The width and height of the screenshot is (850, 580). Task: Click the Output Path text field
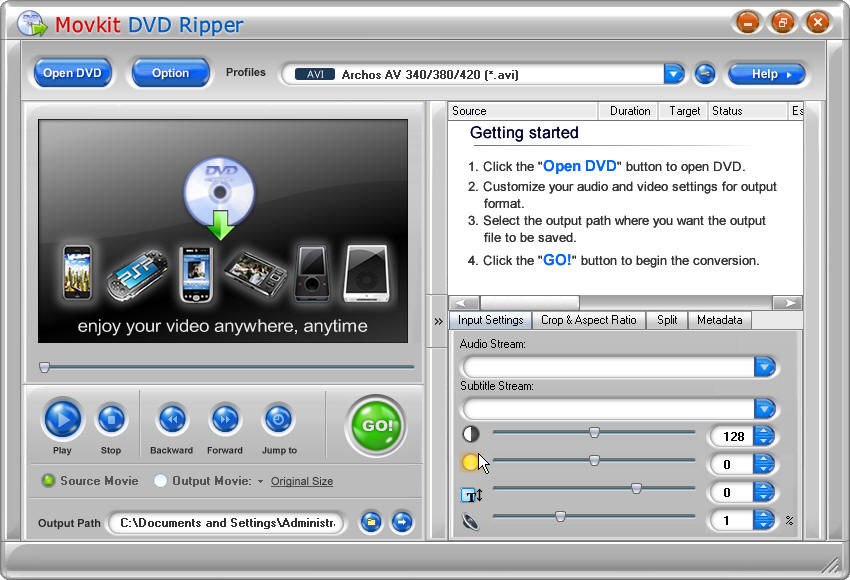tap(227, 523)
